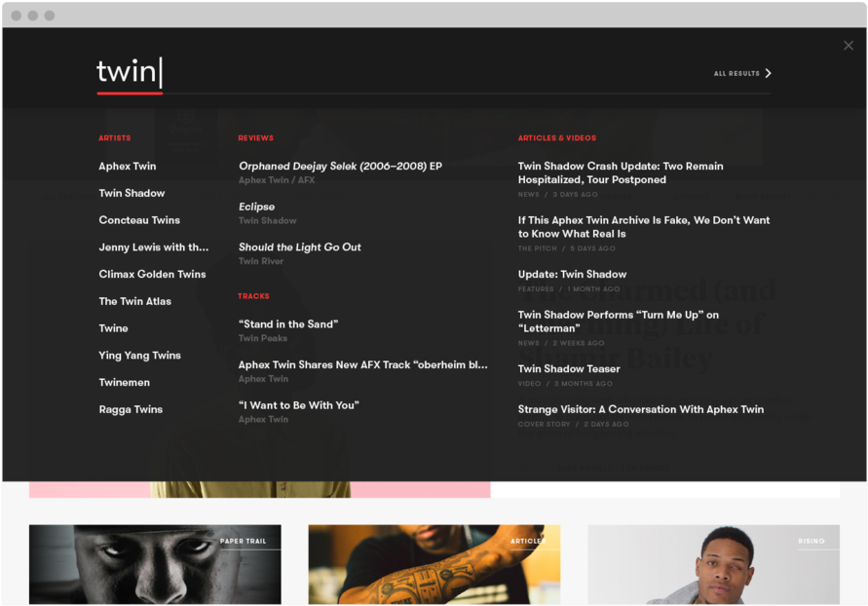The height and width of the screenshot is (606, 868).
Task: Click the ALL RESULTS label
Action: click(736, 72)
